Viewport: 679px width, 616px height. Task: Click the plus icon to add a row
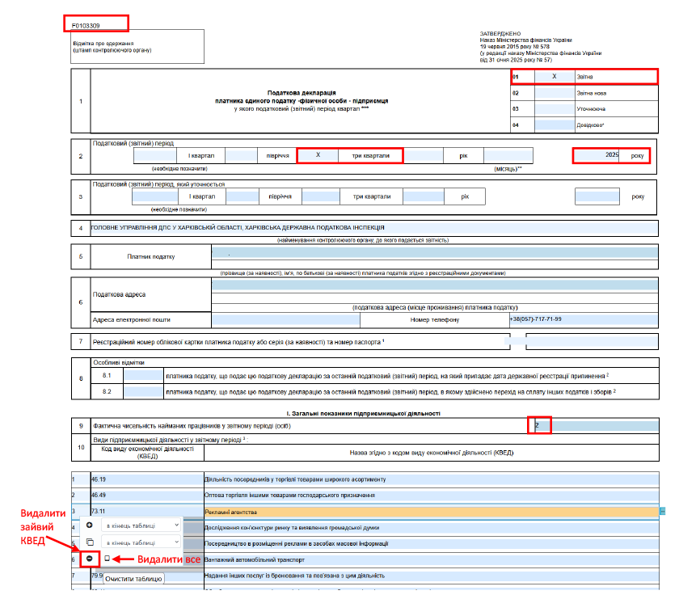[x=89, y=525]
